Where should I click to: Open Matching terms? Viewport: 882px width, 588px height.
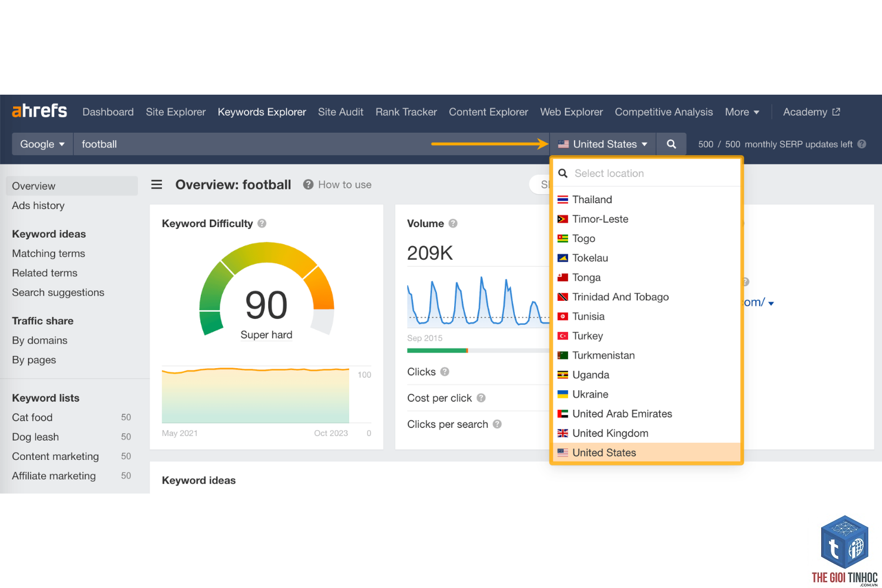(48, 254)
